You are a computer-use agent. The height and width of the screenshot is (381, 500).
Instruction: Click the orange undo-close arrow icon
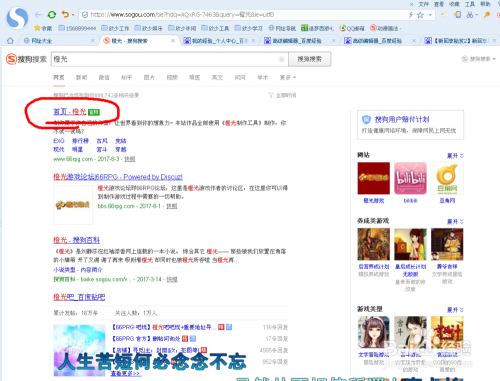tap(65, 15)
